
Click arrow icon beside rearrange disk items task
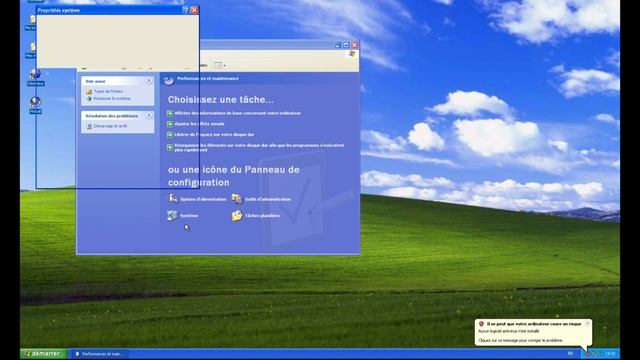pyautogui.click(x=170, y=147)
